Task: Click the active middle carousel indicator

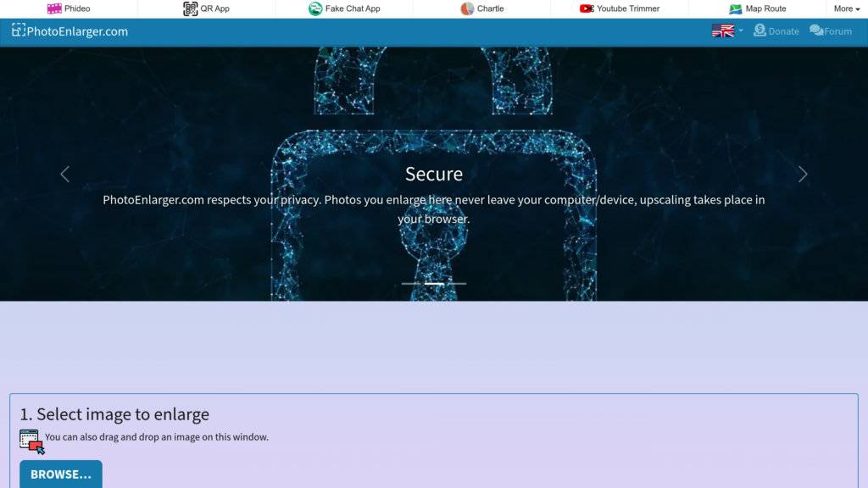Action: pos(434,283)
